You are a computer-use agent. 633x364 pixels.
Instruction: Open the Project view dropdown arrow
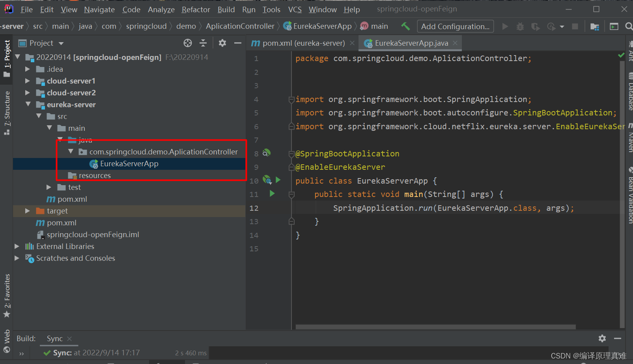click(x=61, y=43)
